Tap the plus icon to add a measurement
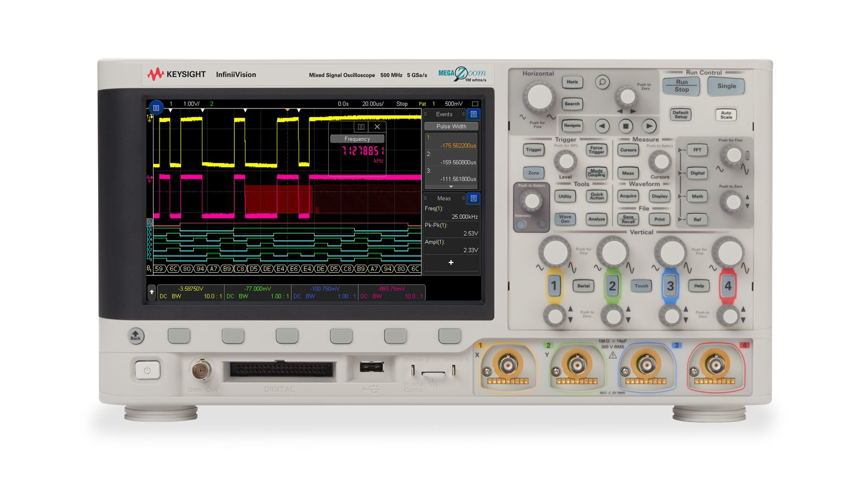Viewport: 868px width, 488px height. pos(451,262)
